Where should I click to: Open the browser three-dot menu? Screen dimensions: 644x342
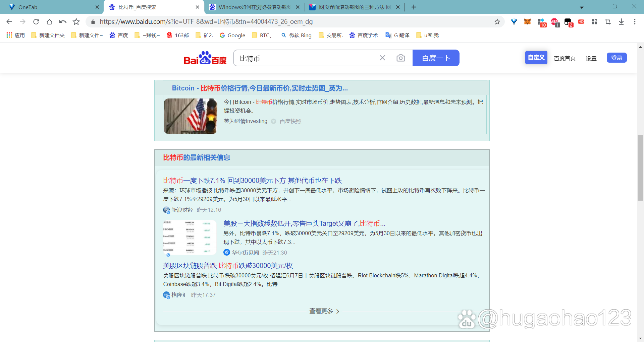(x=635, y=22)
